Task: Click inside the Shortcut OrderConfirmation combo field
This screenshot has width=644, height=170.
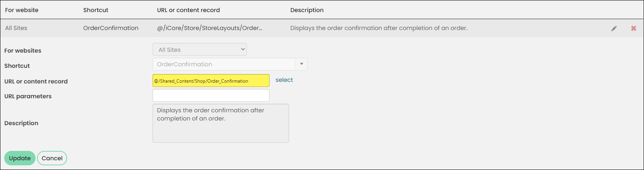Action: coord(224,64)
